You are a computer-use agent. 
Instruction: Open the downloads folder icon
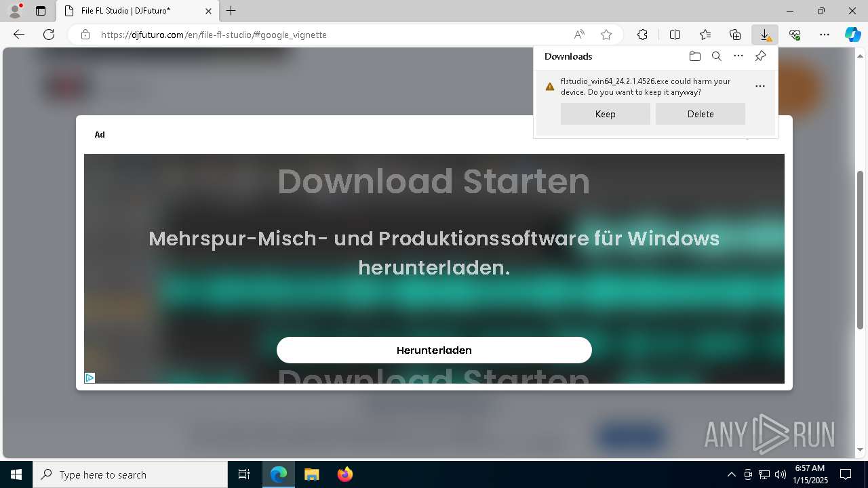[x=695, y=56]
